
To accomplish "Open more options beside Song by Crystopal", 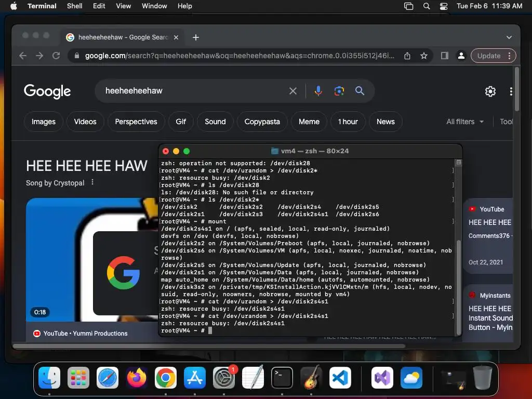I will pos(92,182).
